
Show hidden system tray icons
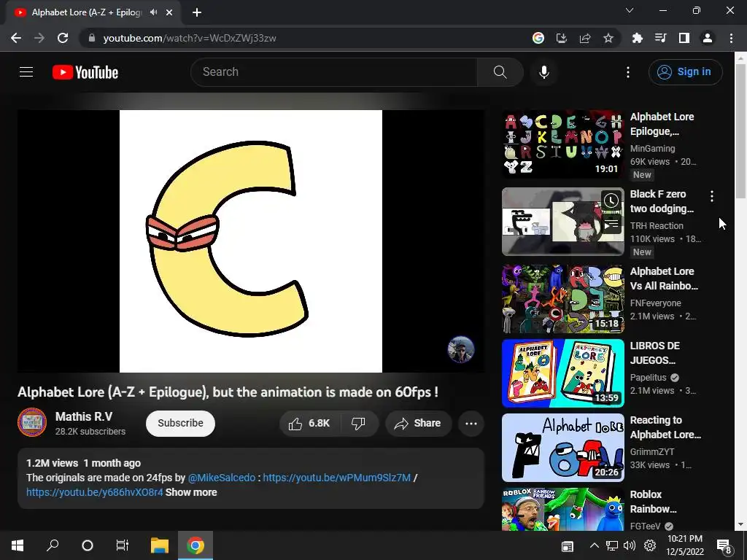tap(594, 545)
